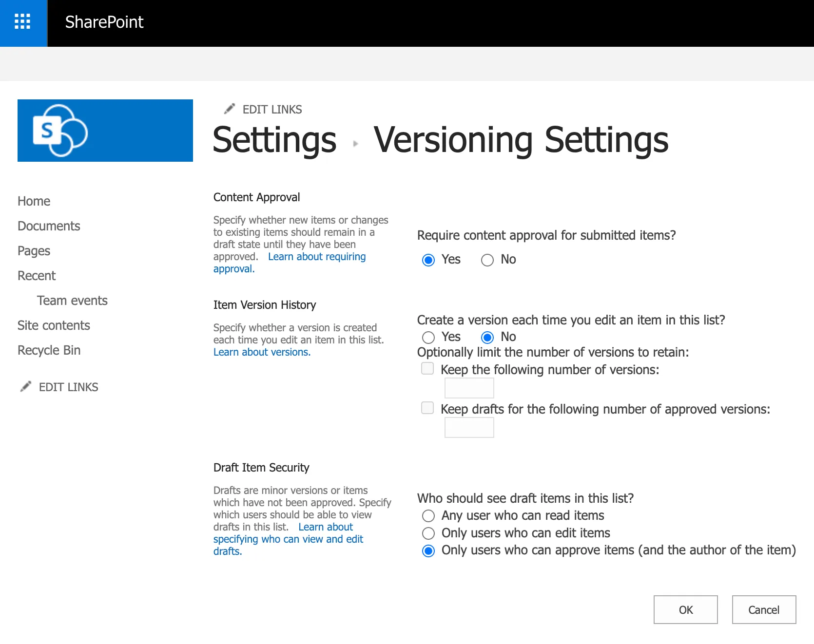
Task: Click 'Who should see draft items' text
Action: coord(525,498)
